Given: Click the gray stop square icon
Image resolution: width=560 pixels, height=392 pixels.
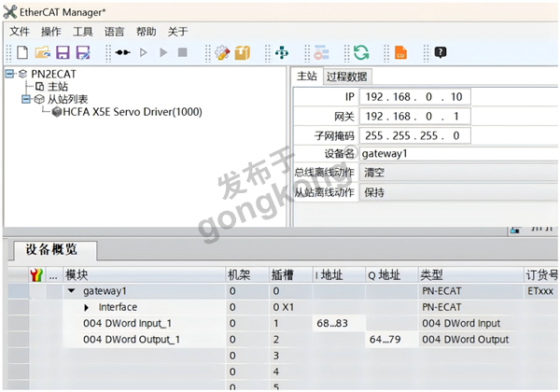Looking at the screenshot, I should point(183,52).
